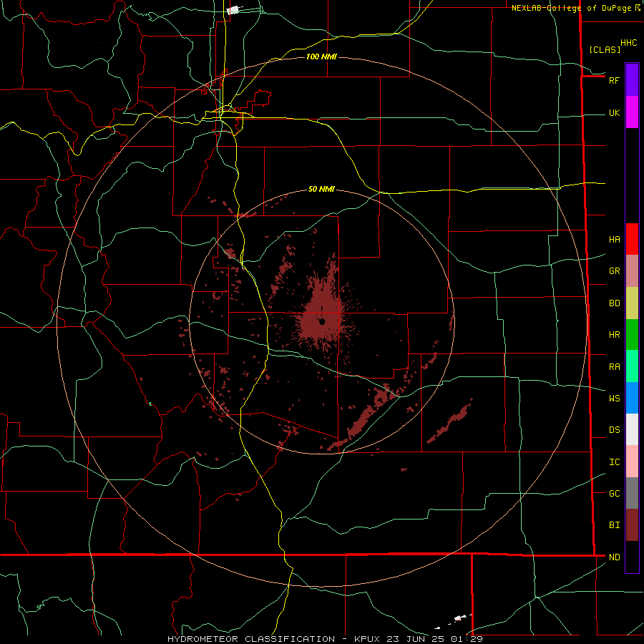644x644 pixels.
Task: Click the GC gray legend swatch
Action: (632, 493)
